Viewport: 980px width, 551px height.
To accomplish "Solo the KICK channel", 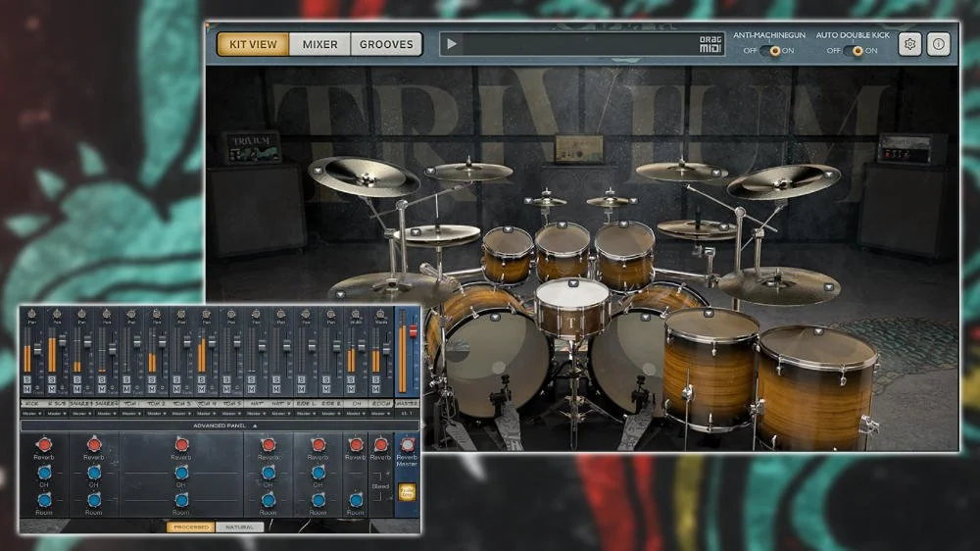I will [x=26, y=379].
